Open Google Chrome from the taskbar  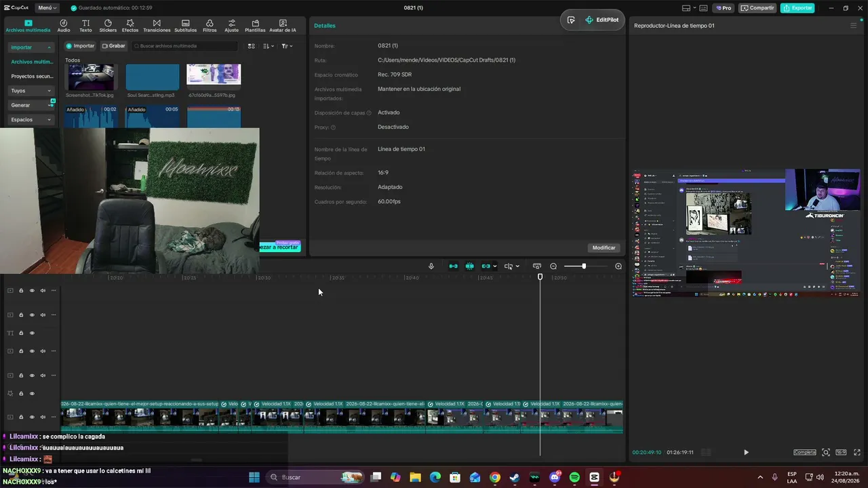coord(495,477)
